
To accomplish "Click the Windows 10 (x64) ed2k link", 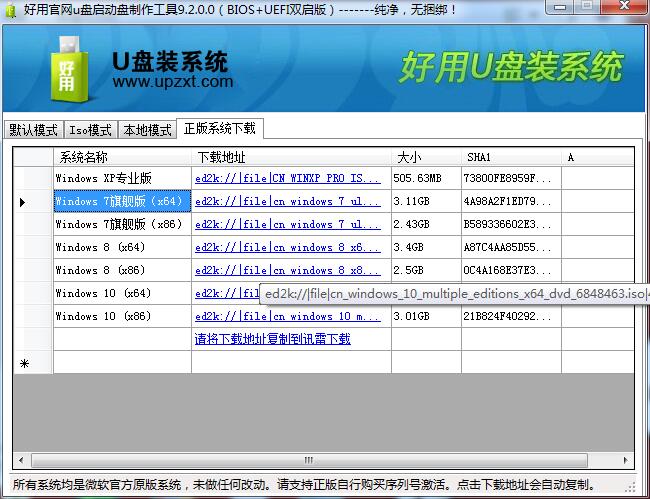I will 227,293.
